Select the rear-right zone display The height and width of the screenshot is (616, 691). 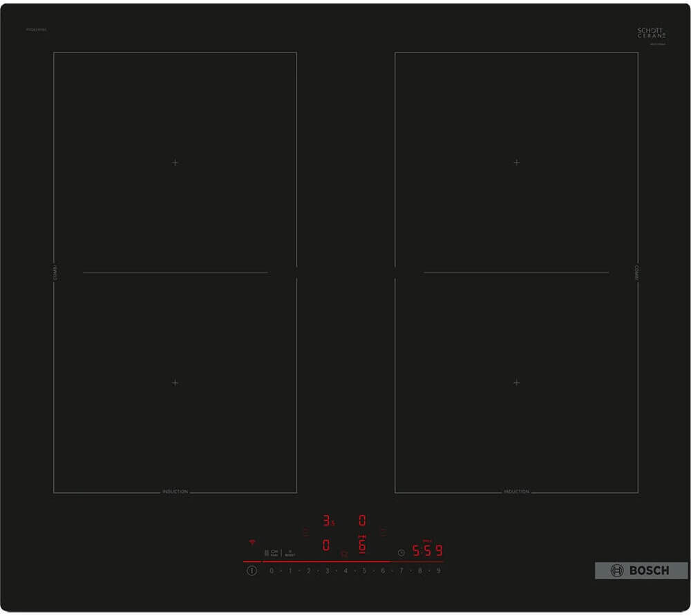tap(362, 521)
